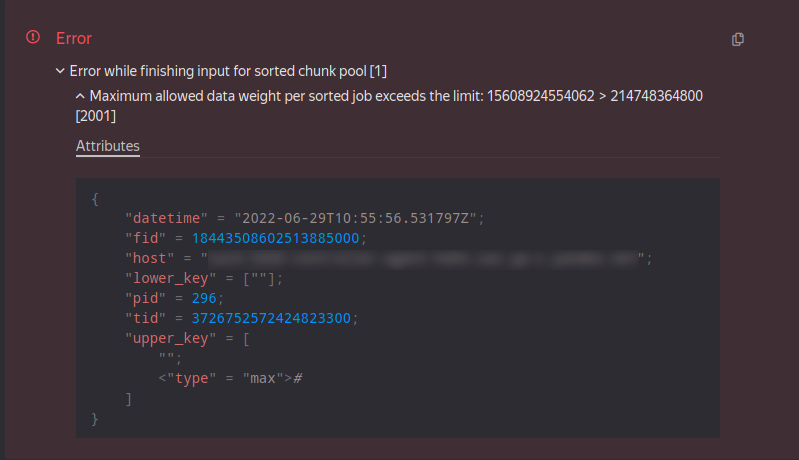Click the "host" attribute key
The height and width of the screenshot is (460, 799).
pos(148,258)
